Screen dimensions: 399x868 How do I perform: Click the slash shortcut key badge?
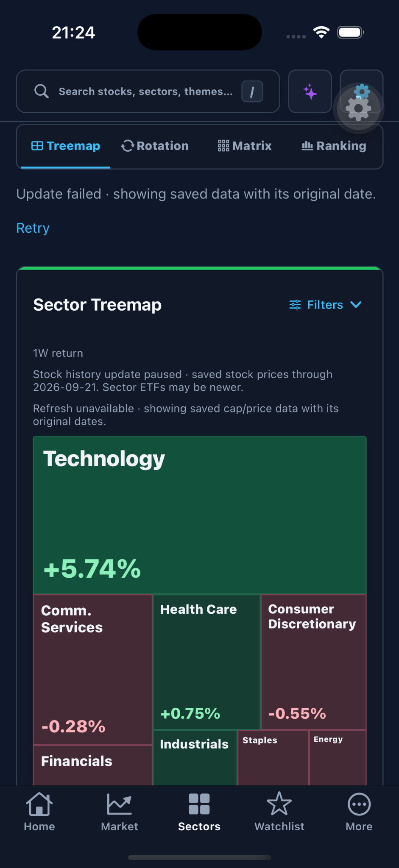252,92
